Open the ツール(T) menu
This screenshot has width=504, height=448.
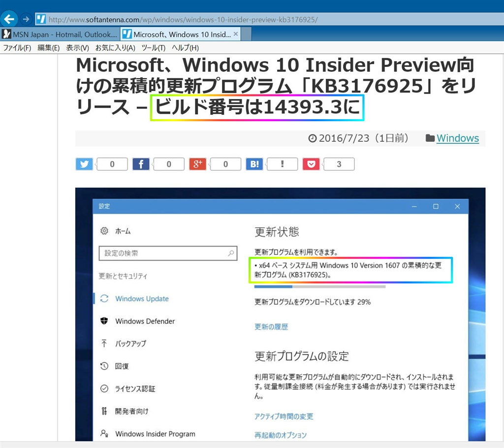point(154,48)
